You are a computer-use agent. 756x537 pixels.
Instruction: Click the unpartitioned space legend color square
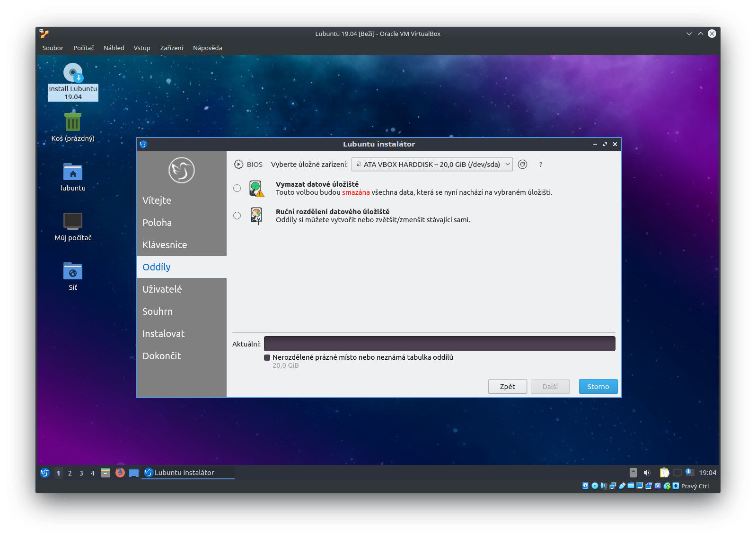click(x=267, y=357)
